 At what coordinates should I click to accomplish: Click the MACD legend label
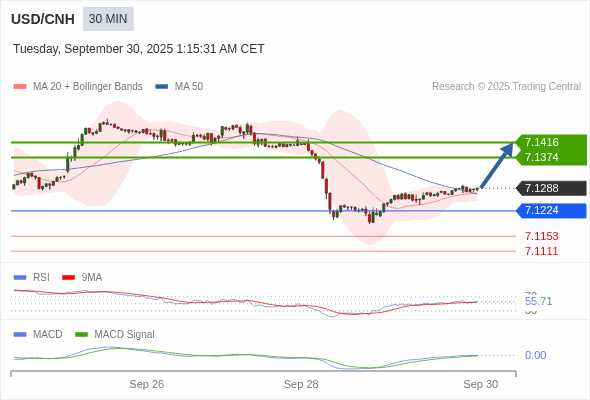click(48, 335)
